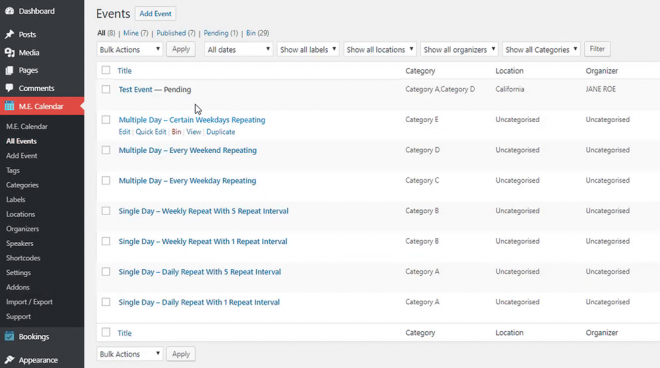Check the Multiple Day – Every Weekend Repeating row
Image resolution: width=660 pixels, height=368 pixels.
106,150
